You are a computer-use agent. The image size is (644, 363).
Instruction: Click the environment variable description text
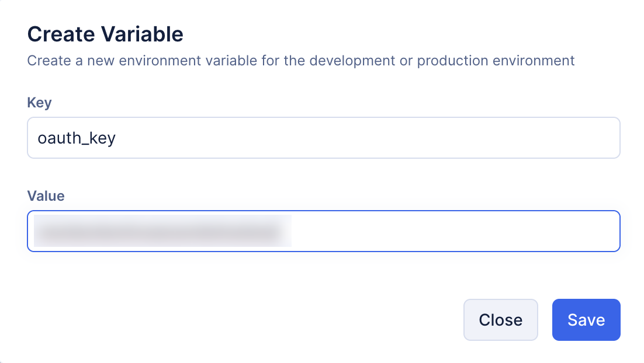click(x=301, y=61)
